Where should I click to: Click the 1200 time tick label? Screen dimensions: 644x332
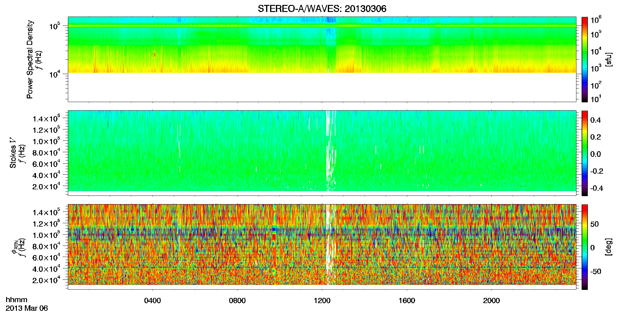[x=322, y=301]
